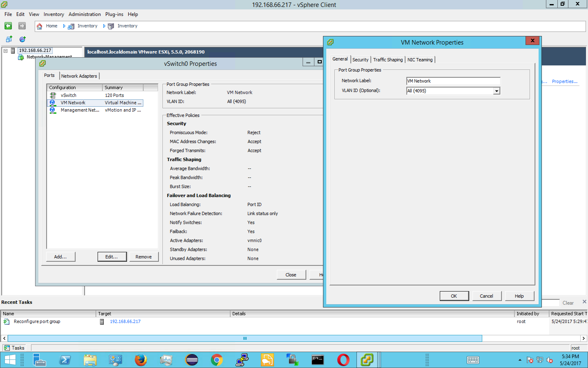Click the vSwitch icon in the Ports list
The image size is (588, 368).
click(x=53, y=95)
